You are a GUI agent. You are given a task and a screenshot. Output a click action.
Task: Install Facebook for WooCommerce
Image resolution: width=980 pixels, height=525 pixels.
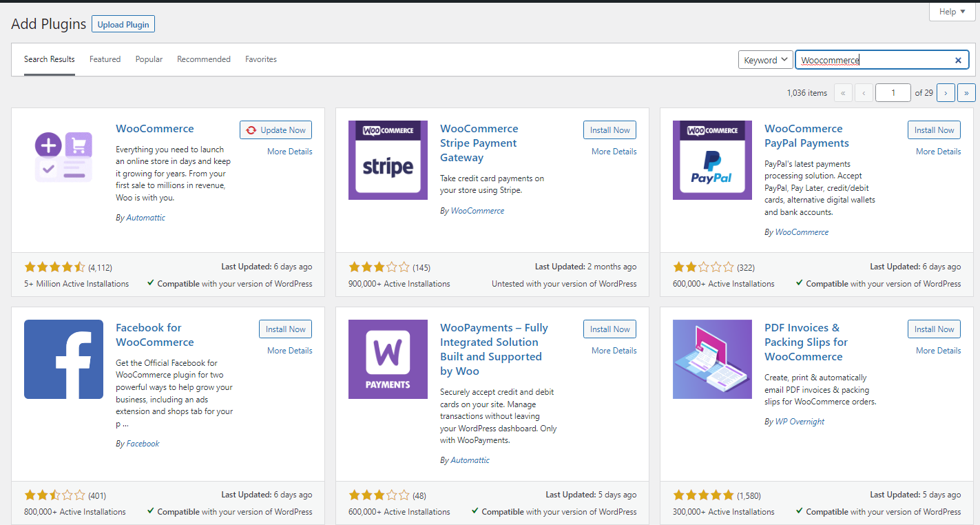(285, 329)
